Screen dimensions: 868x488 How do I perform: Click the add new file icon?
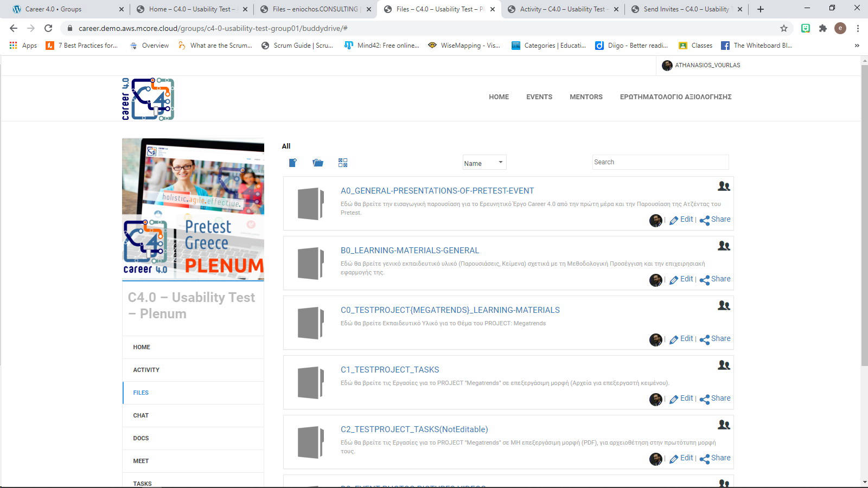pos(293,163)
